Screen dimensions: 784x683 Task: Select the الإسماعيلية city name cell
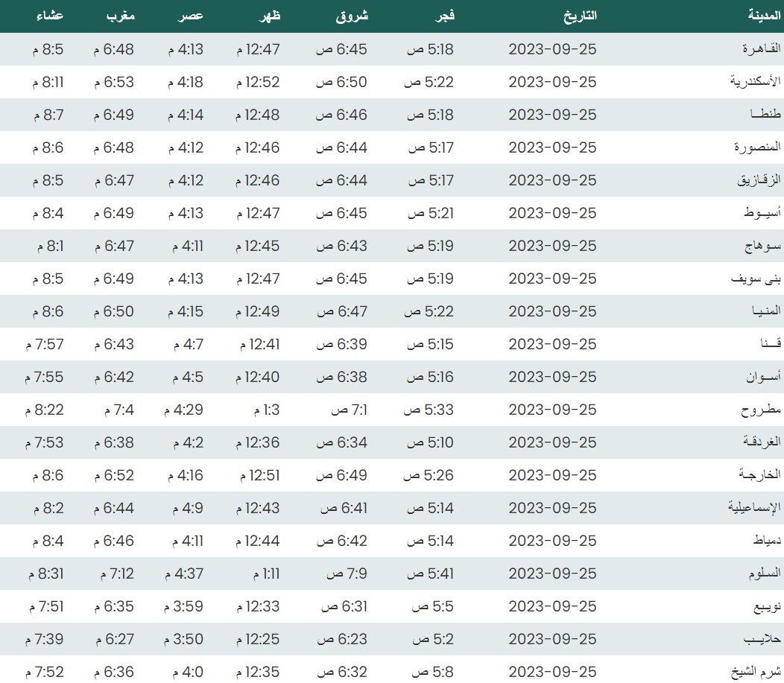click(x=754, y=508)
